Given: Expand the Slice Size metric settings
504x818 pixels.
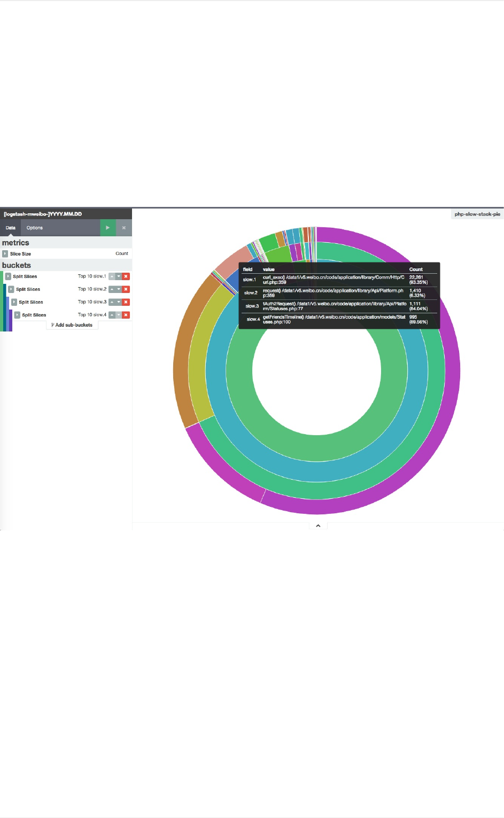Looking at the screenshot, I should point(5,254).
